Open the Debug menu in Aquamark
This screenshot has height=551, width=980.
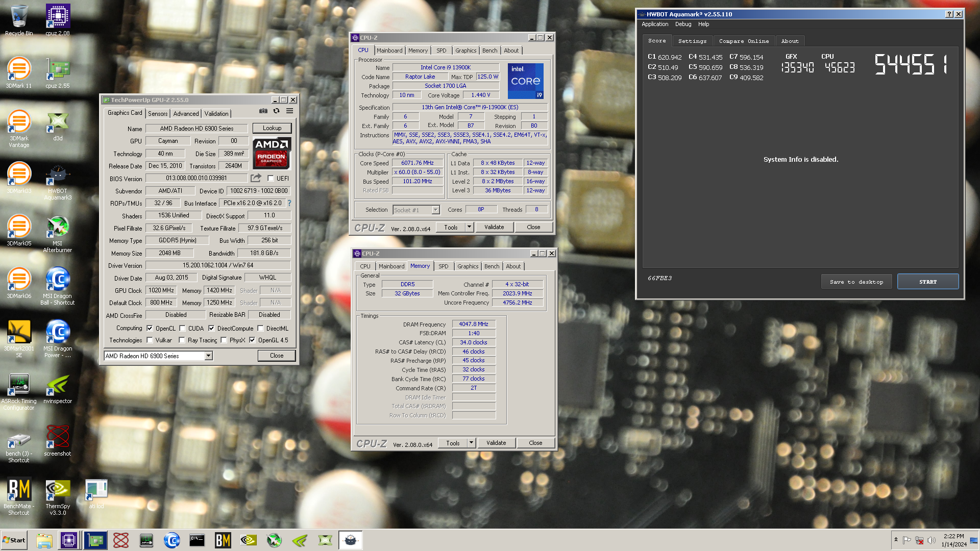(x=683, y=24)
